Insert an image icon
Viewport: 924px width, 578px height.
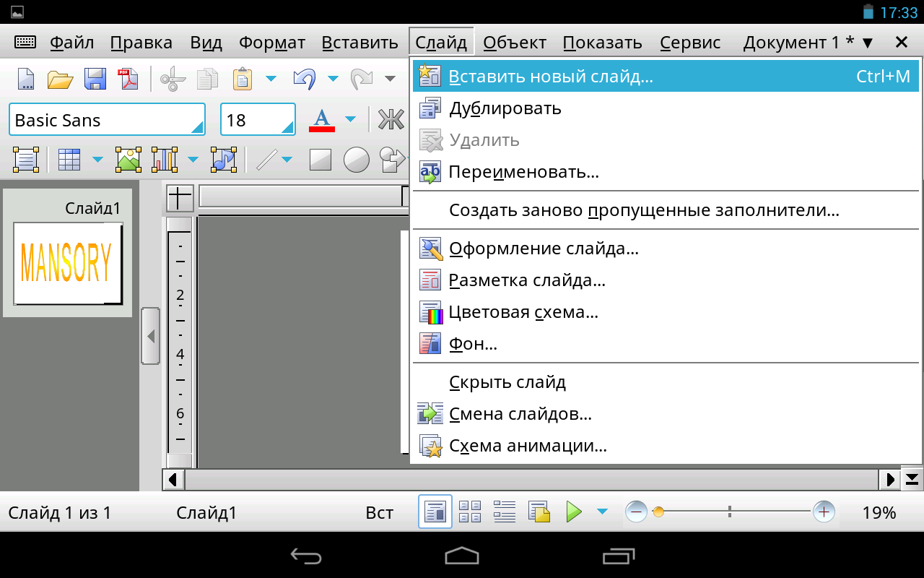pyautogui.click(x=128, y=160)
